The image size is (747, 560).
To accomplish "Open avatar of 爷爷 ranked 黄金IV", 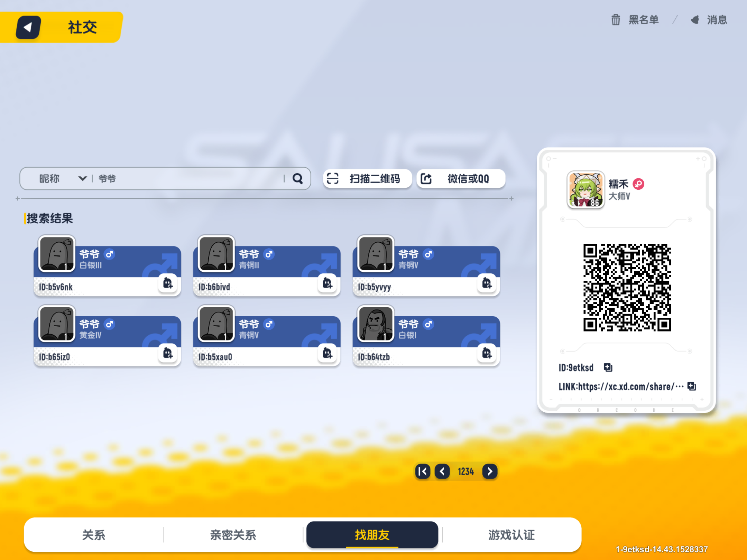I will click(57, 323).
